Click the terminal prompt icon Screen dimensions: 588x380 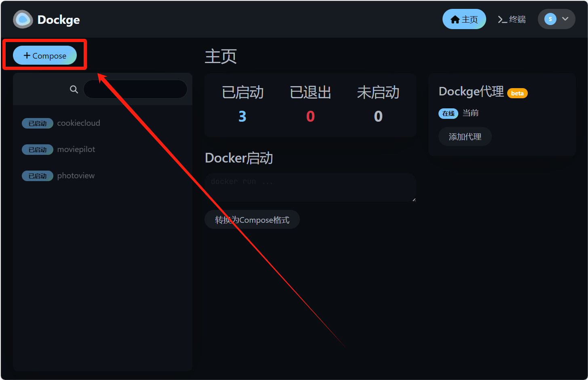[502, 19]
